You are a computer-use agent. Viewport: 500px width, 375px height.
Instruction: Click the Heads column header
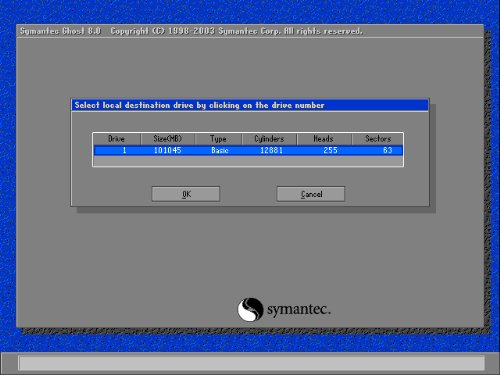point(324,139)
